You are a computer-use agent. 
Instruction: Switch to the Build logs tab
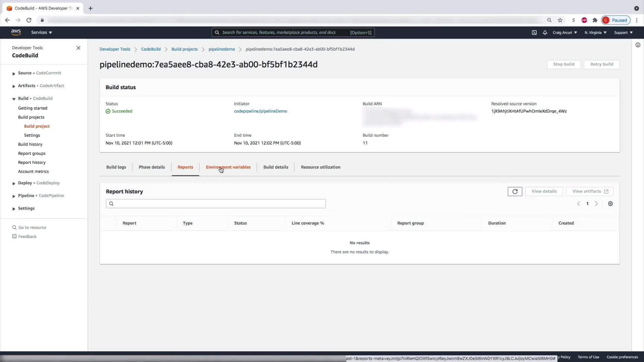point(116,167)
